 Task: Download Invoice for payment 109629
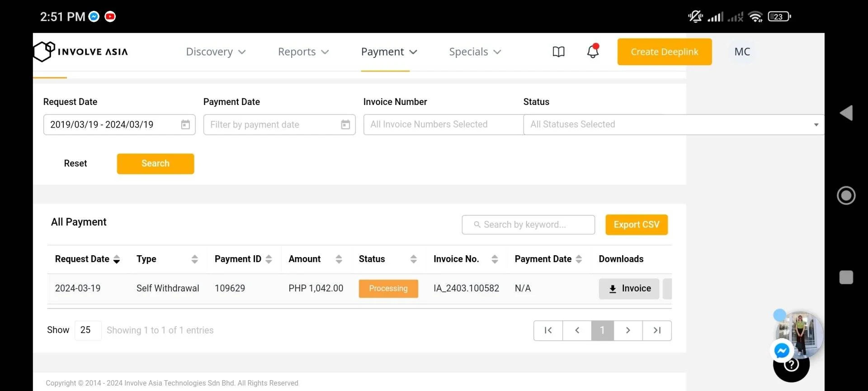coord(629,289)
